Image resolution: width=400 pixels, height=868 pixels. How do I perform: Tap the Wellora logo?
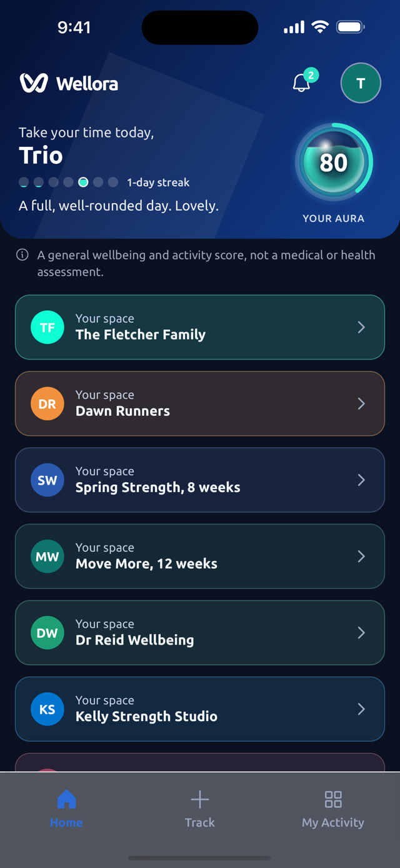click(x=69, y=83)
